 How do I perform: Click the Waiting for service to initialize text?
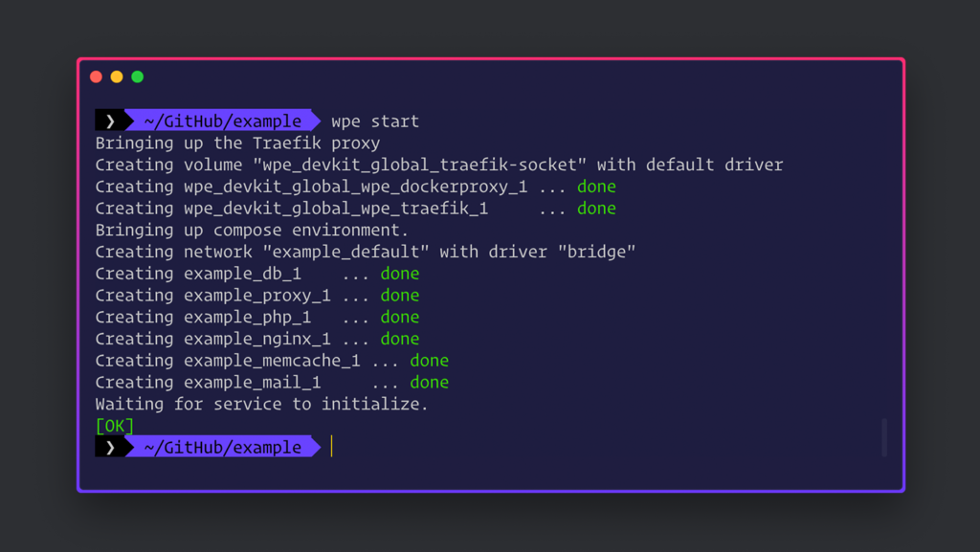[260, 404]
